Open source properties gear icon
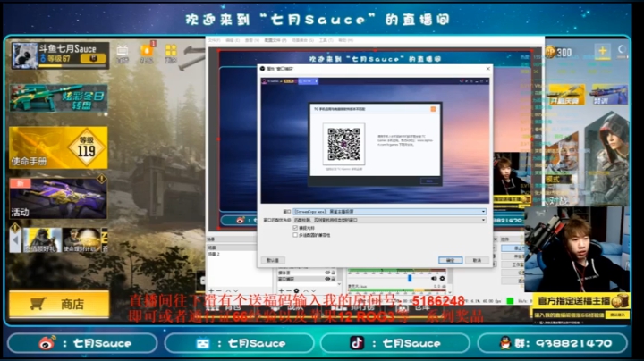 pyautogui.click(x=297, y=290)
